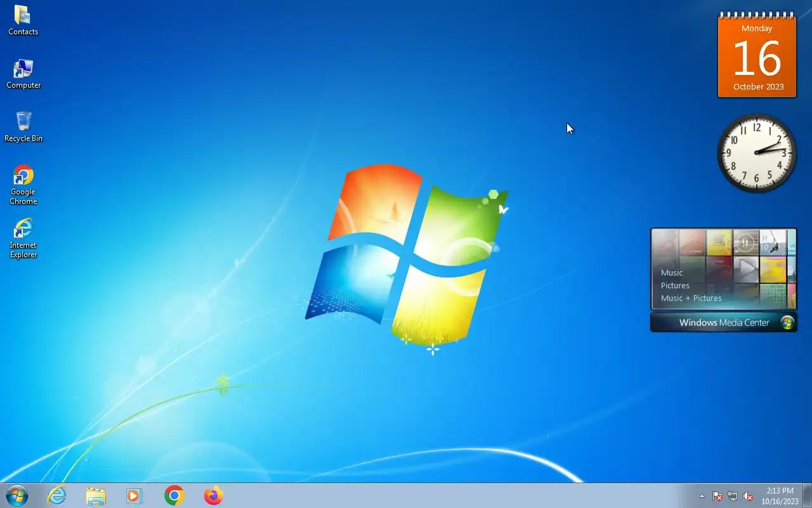Select Music in Media Center gadget

pos(672,272)
